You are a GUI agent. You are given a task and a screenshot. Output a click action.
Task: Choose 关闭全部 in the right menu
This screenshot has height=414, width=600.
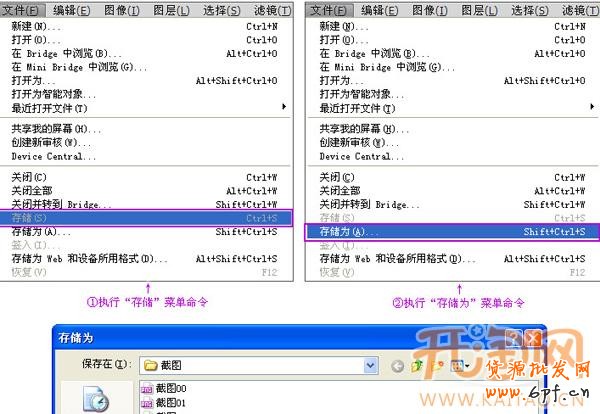tap(340, 190)
